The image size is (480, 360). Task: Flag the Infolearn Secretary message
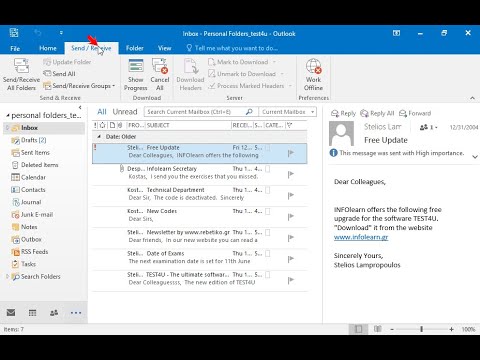(290, 174)
